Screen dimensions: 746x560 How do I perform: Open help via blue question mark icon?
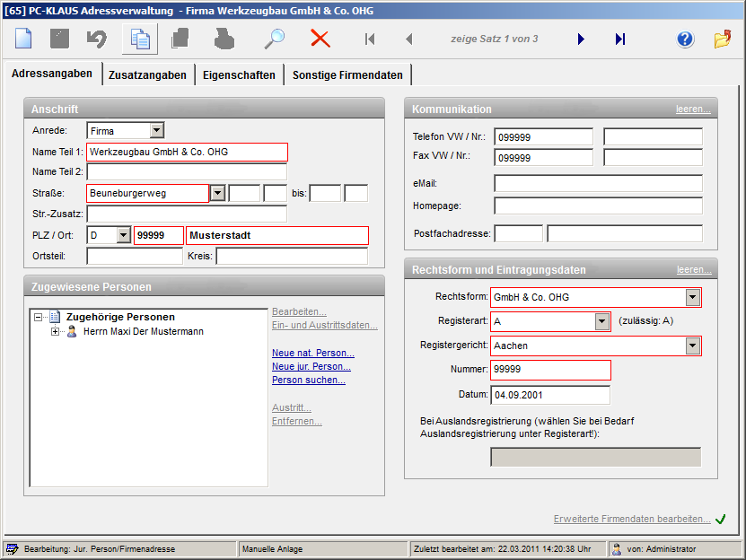click(x=686, y=39)
